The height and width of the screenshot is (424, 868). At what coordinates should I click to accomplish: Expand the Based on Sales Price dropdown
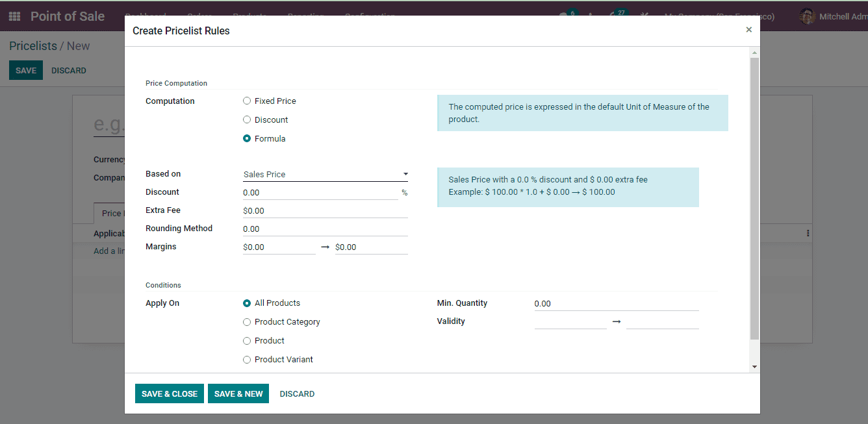click(325, 174)
